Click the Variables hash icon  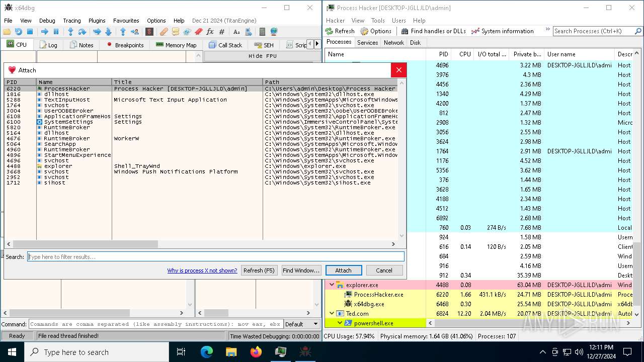pos(221,32)
